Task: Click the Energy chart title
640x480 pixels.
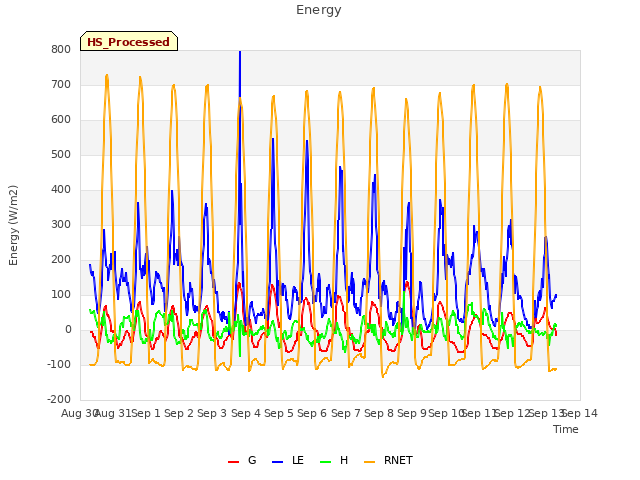Action: coord(319,10)
